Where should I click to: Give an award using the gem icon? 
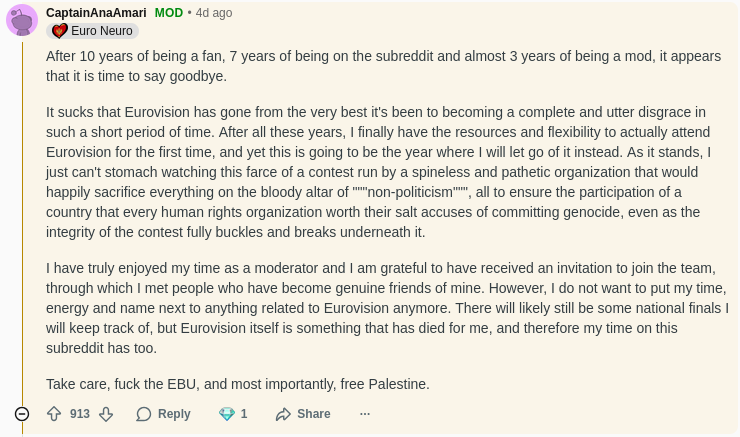point(227,414)
